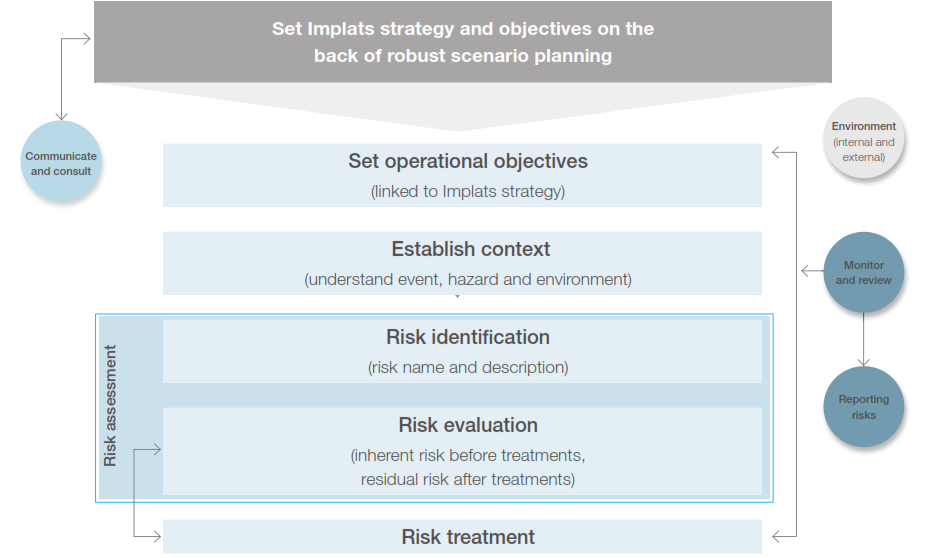The image size is (928, 558).
Task: Click the Monitor and review circle
Action: point(863,272)
